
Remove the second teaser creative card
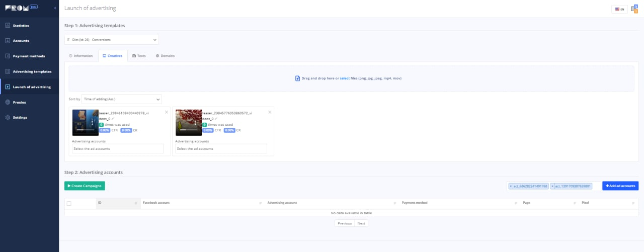[x=270, y=112]
